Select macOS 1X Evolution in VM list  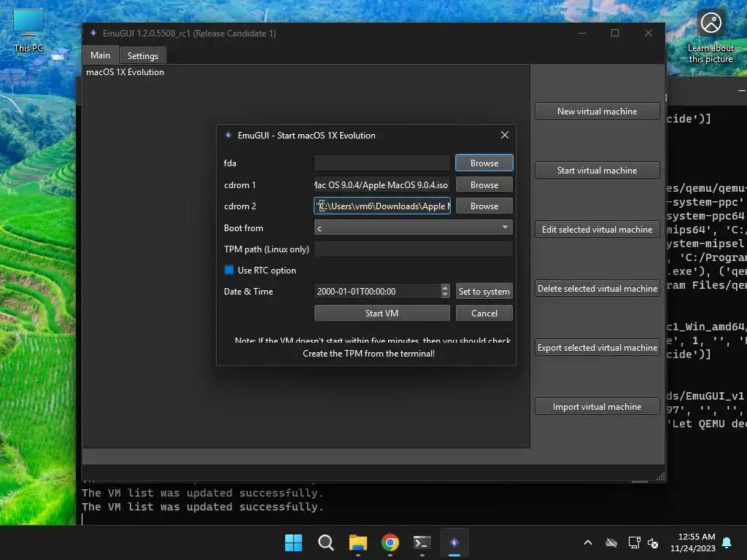click(x=125, y=72)
